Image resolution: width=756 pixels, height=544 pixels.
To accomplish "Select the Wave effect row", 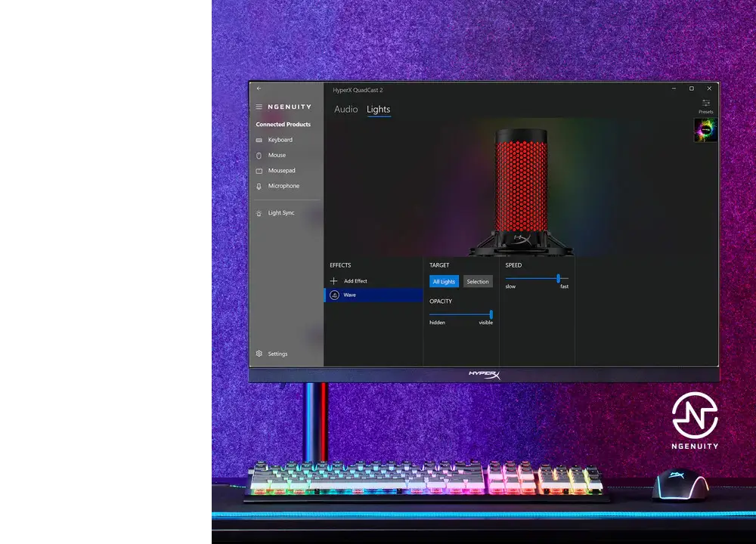I will (x=373, y=295).
